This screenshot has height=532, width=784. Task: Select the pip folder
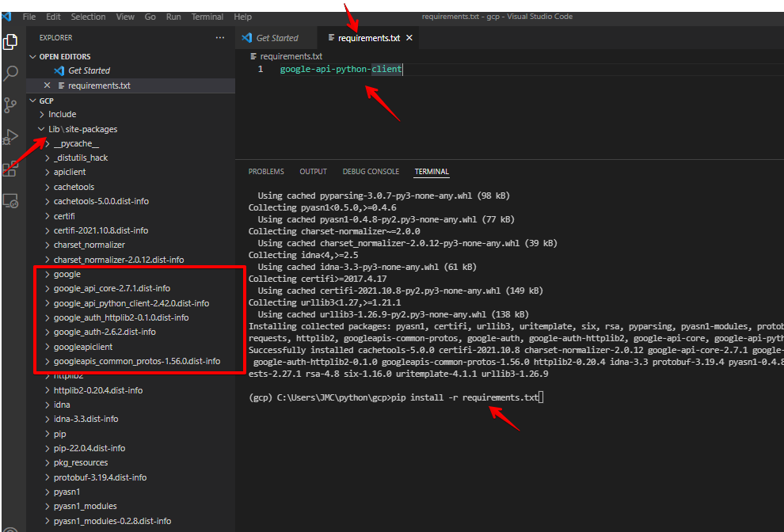pos(131,434)
